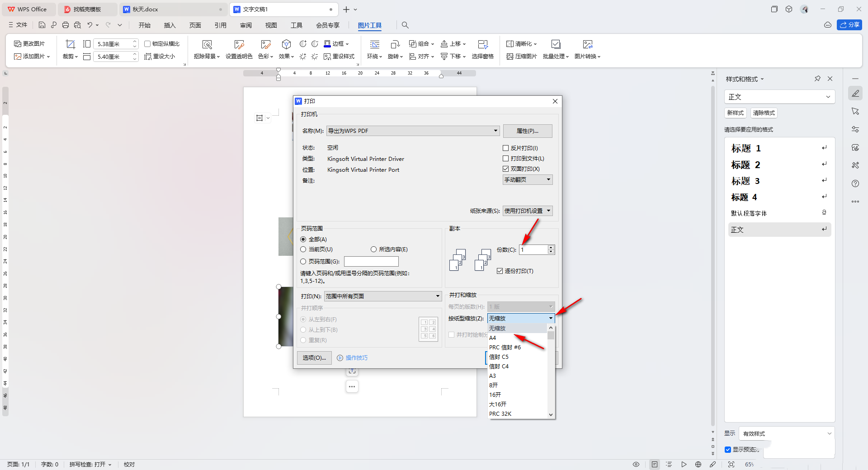Increase 份数 copies stepper up arrow
868x470 pixels.
click(551, 248)
